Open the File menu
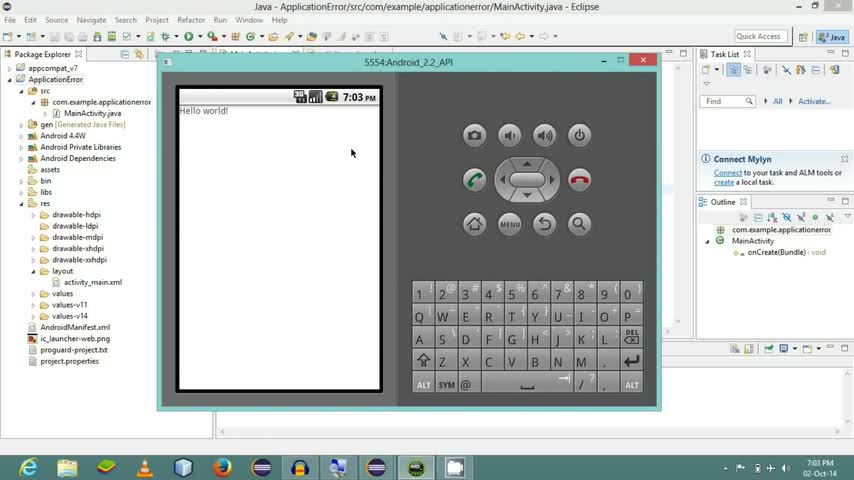Viewport: 854px width, 480px height. [10, 20]
